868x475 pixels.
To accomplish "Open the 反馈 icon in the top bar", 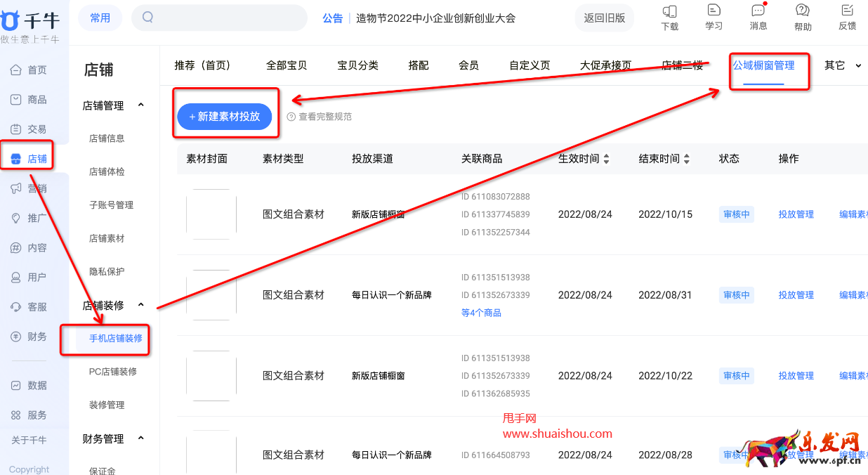I will coord(846,17).
